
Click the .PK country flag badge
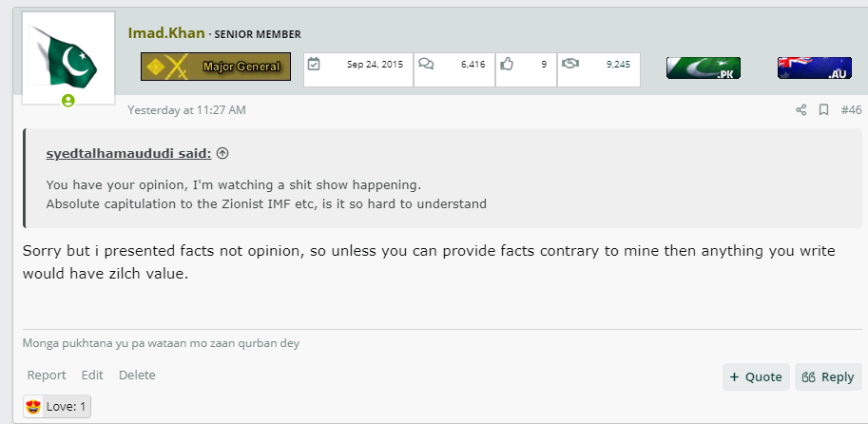point(704,67)
